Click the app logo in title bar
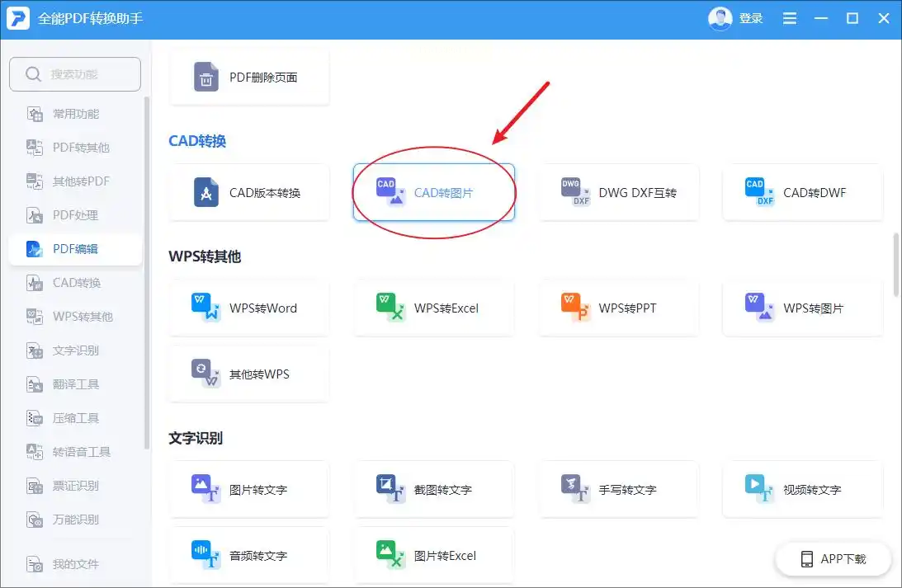 point(18,18)
